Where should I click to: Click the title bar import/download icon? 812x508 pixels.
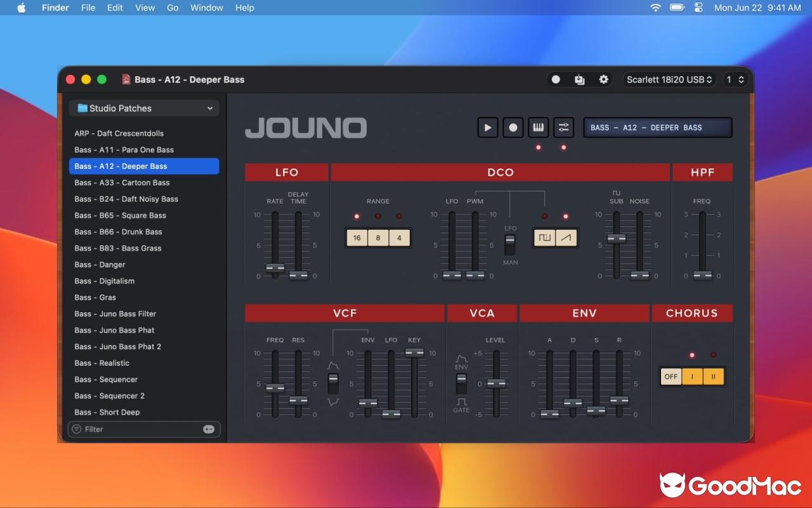click(x=579, y=79)
